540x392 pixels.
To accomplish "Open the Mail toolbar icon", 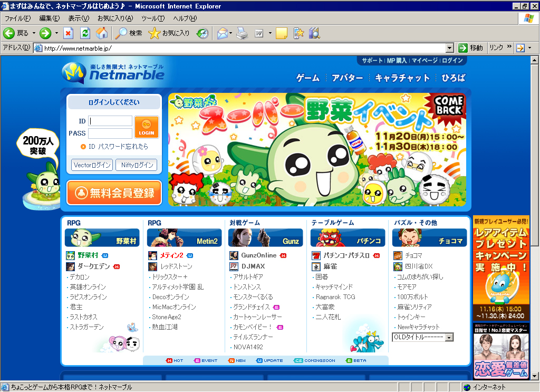I will pyautogui.click(x=222, y=33).
